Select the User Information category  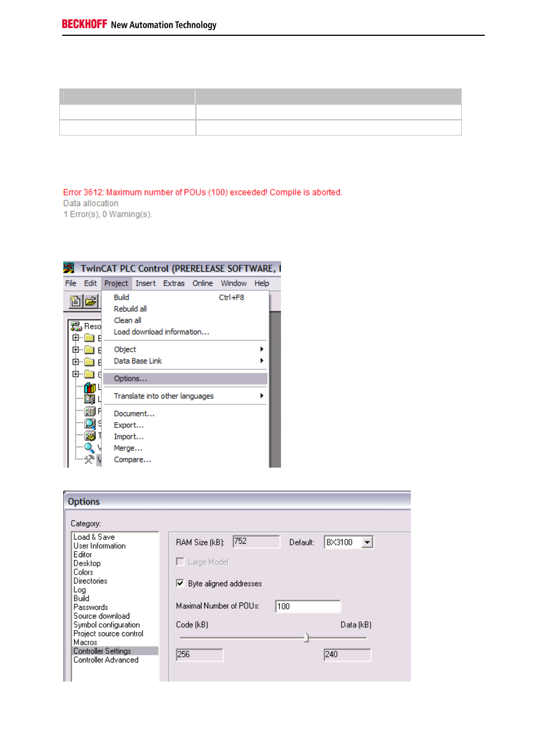click(115, 546)
